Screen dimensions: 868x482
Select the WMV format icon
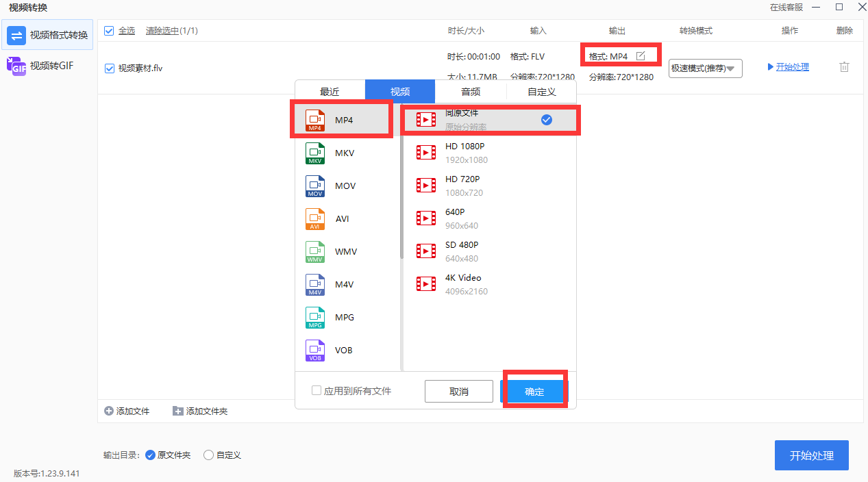point(315,251)
